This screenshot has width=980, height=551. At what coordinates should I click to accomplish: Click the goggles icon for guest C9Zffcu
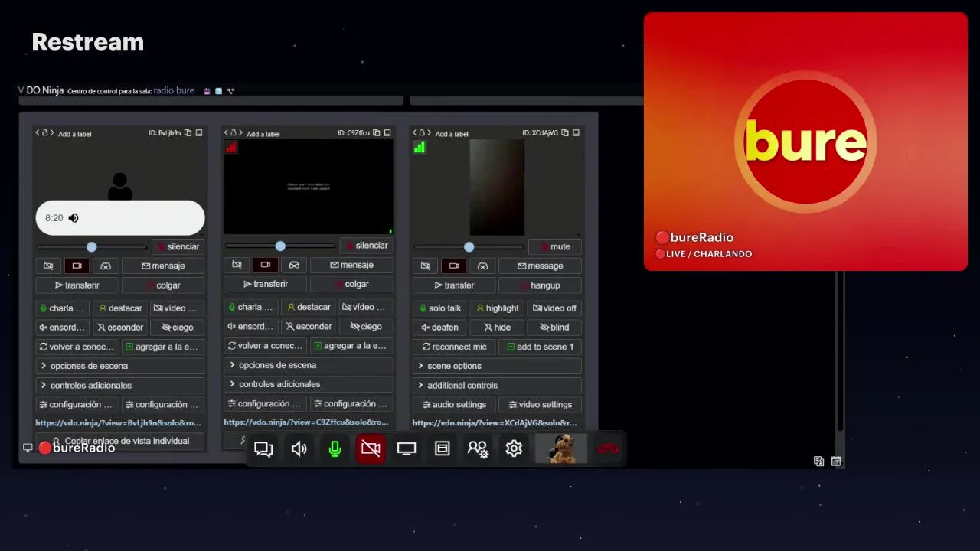coord(294,265)
